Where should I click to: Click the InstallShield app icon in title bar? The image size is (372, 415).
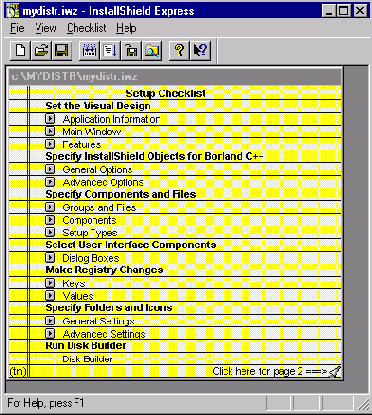13,11
